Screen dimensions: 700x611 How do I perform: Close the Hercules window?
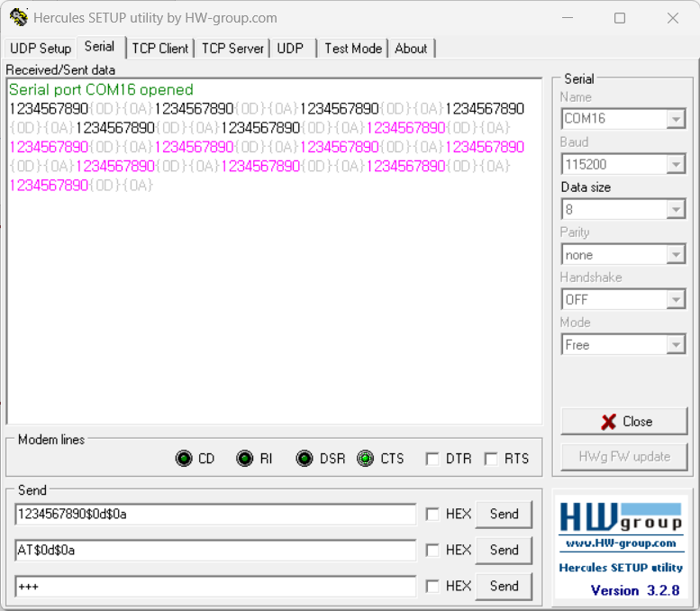click(673, 18)
